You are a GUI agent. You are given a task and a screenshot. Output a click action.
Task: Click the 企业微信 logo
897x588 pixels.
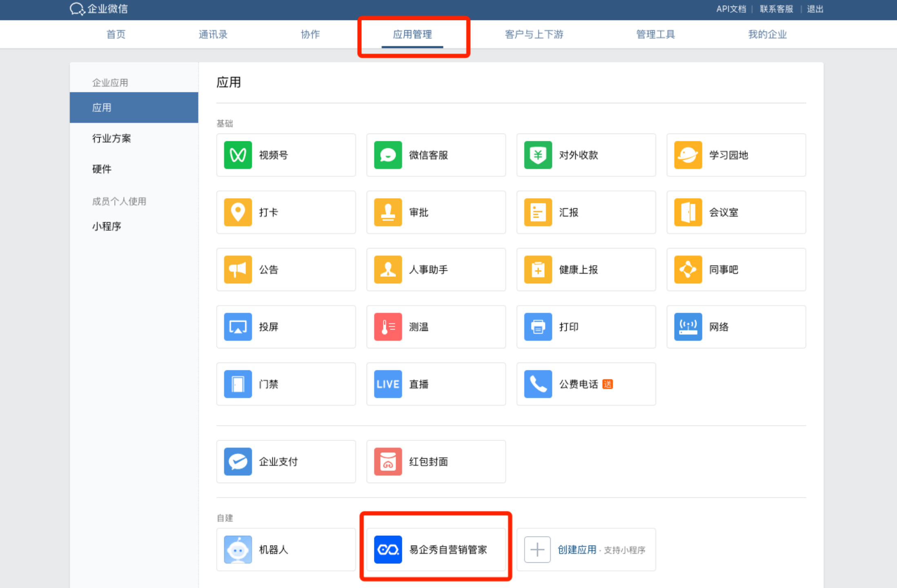[x=98, y=9]
